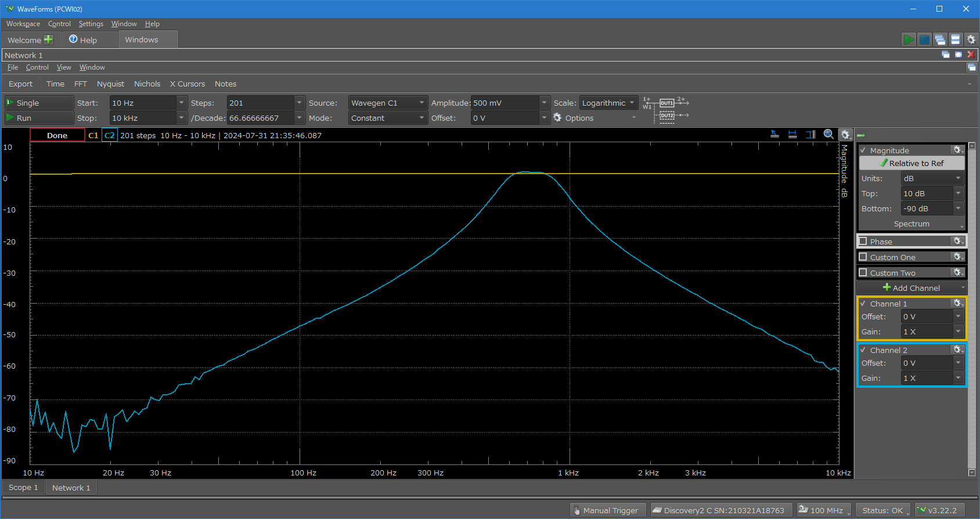
Task: Click the Run button
Action: [39, 118]
